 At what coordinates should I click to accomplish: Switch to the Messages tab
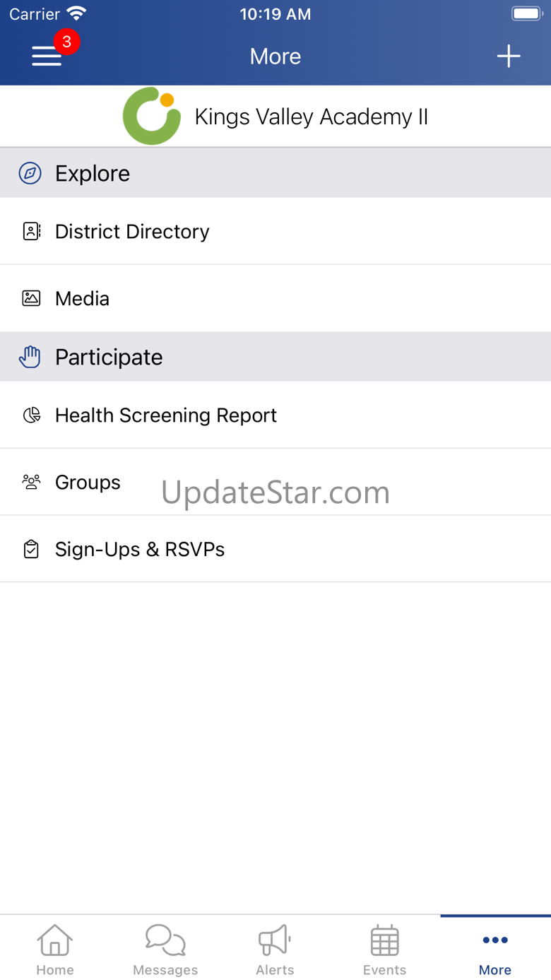tap(165, 948)
